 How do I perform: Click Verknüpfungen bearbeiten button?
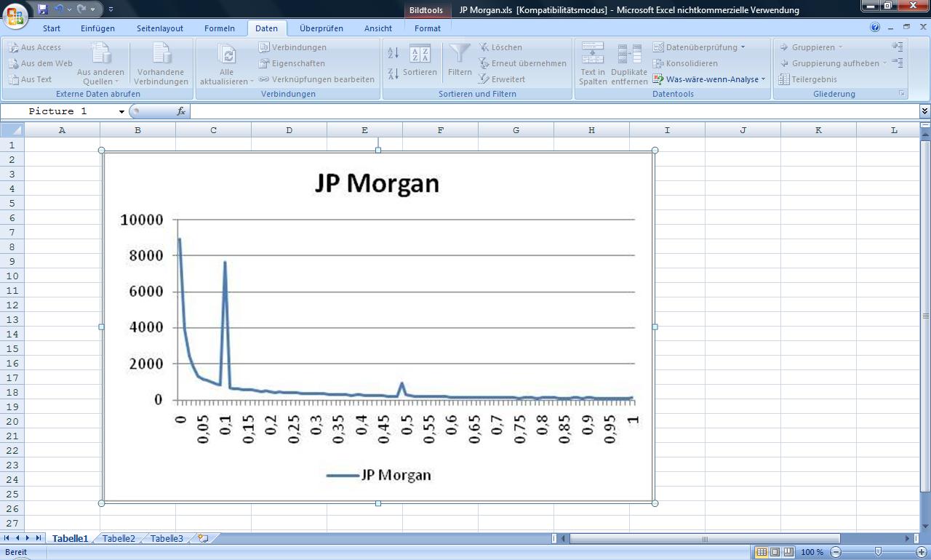tap(316, 79)
